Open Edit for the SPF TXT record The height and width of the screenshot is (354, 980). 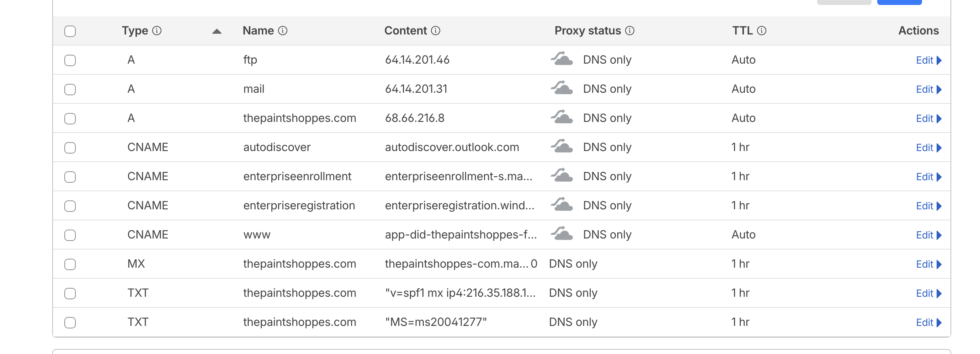tap(928, 293)
